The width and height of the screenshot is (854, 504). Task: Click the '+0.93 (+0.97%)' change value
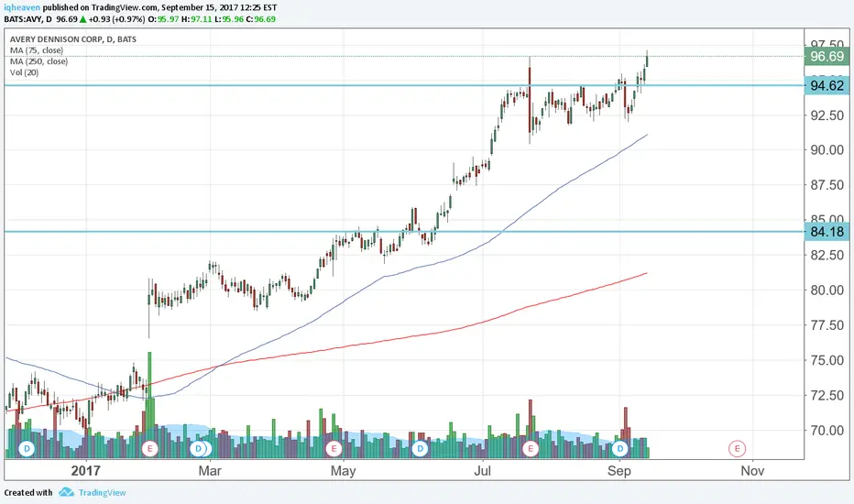tap(116, 19)
